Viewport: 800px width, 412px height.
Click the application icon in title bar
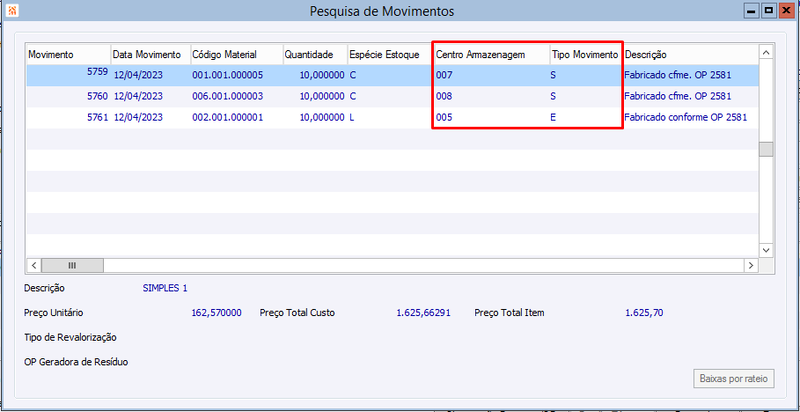pos(12,11)
